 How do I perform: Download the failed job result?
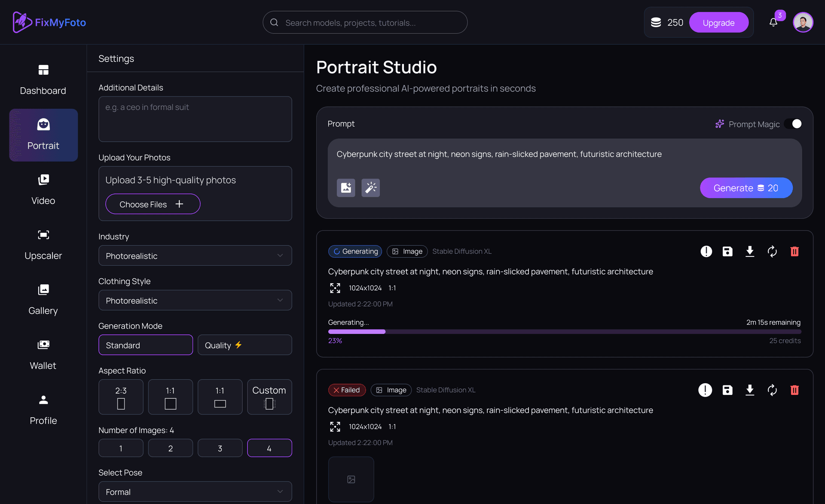[x=750, y=390]
